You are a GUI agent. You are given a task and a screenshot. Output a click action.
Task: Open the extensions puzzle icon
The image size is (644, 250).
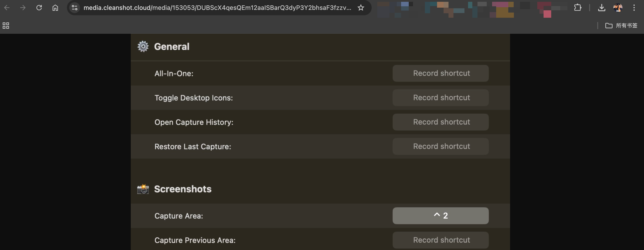[577, 8]
